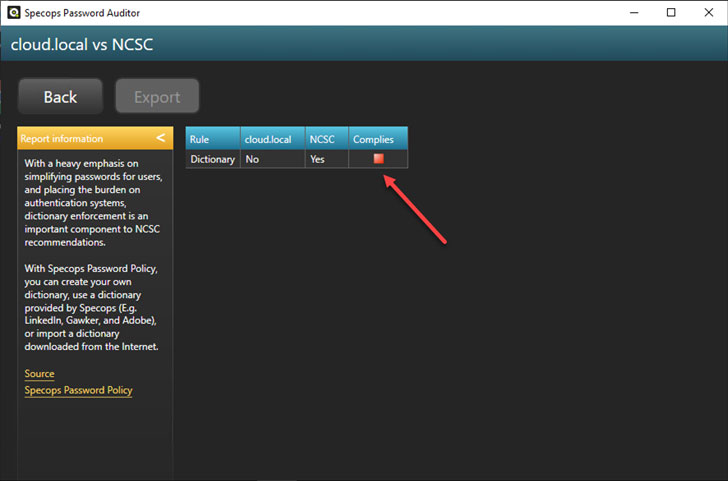
Task: Click the red non-compliance indicator square
Action: click(x=378, y=159)
